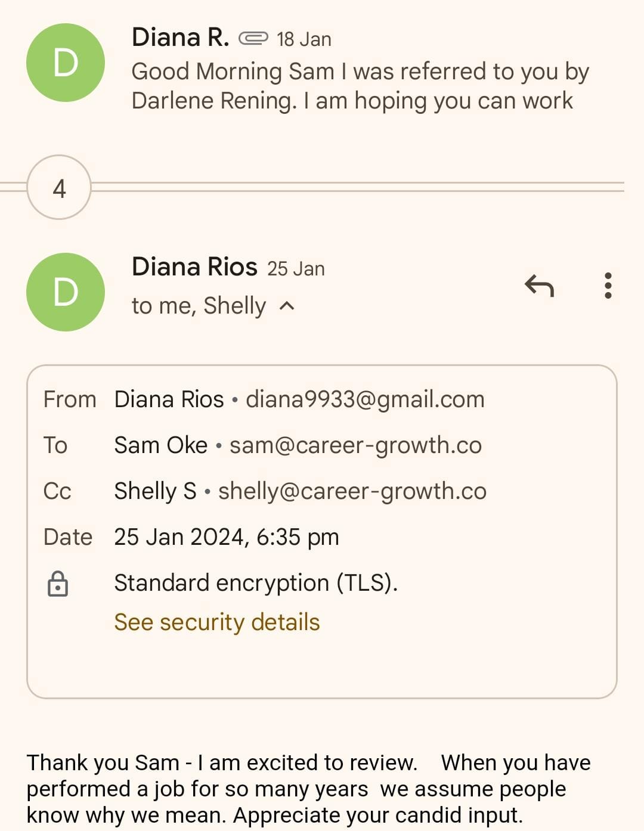Tap the Shelly S Cc name
The height and width of the screenshot is (831, 644).
click(x=155, y=491)
